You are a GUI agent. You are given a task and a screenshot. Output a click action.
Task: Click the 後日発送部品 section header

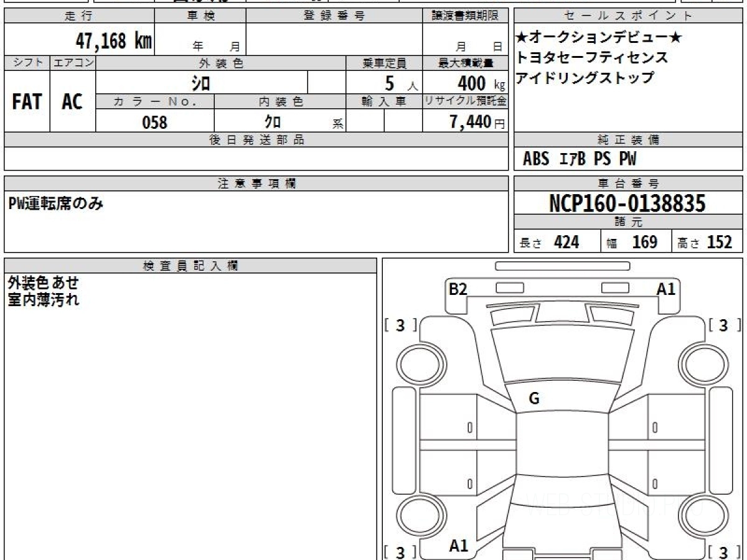[256, 140]
